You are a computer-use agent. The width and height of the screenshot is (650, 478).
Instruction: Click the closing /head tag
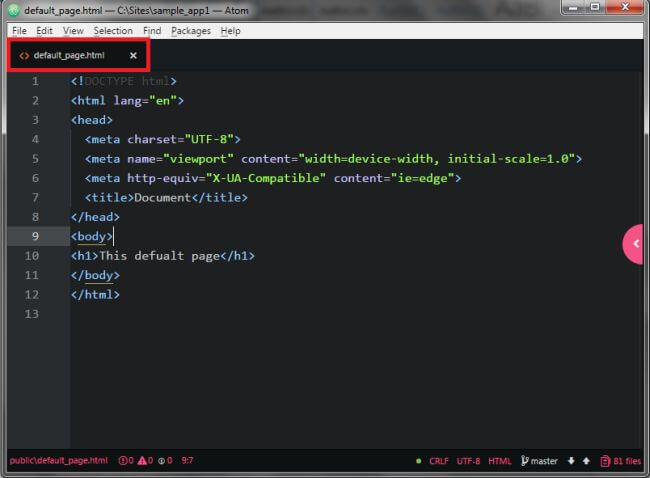[95, 217]
